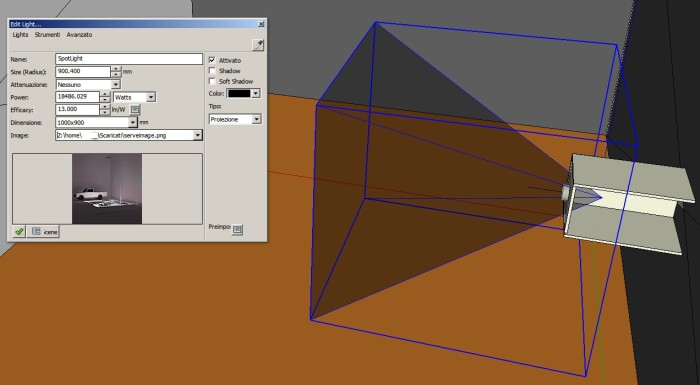Increase Efficacy with up spinner arrow
This screenshot has width=700, height=385.
pyautogui.click(x=105, y=107)
